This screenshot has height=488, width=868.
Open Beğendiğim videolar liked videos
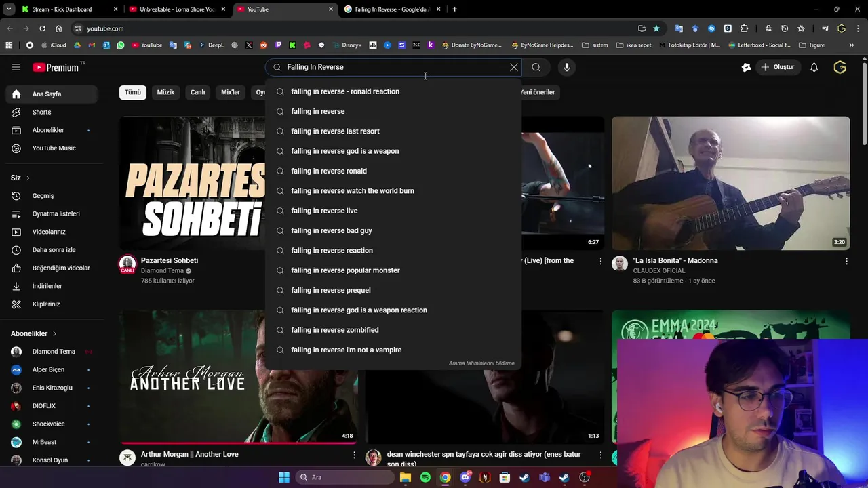coord(53,268)
